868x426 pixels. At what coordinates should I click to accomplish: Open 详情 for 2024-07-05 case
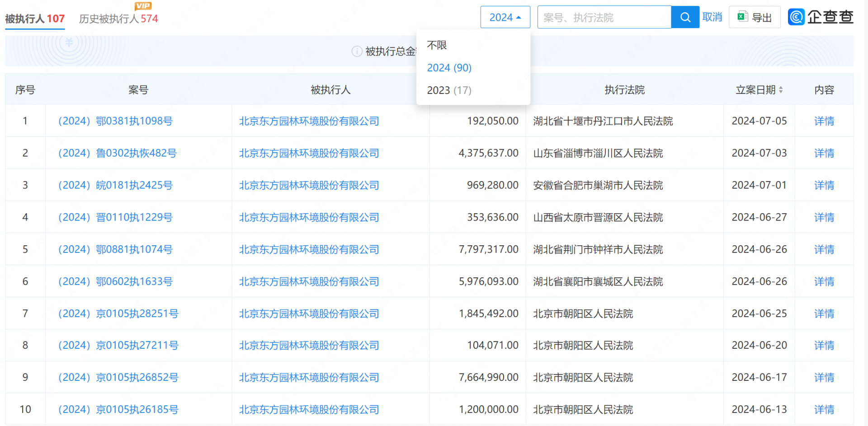point(824,121)
